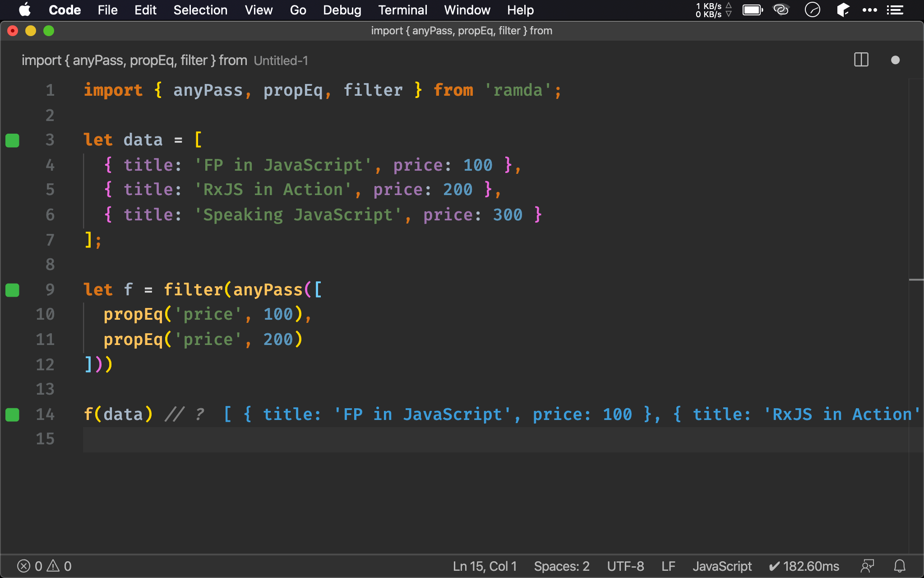
Task: Click the number 100 in propEq on line 10
Action: [x=278, y=314]
